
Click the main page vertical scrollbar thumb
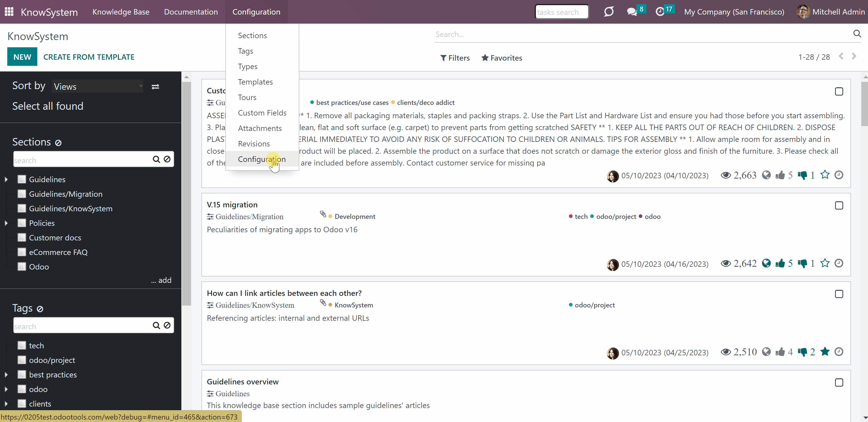tap(865, 104)
